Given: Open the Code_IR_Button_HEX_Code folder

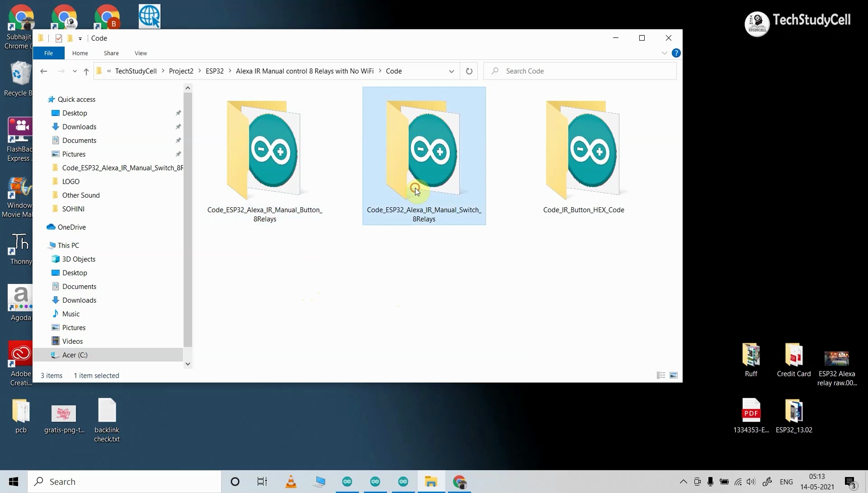Looking at the screenshot, I should click(583, 156).
